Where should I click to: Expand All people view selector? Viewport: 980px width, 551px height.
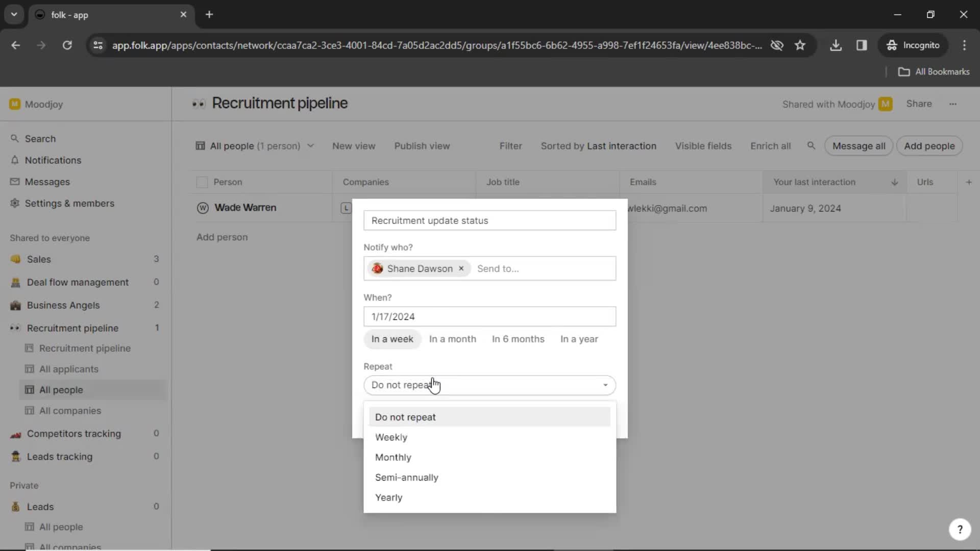[310, 146]
